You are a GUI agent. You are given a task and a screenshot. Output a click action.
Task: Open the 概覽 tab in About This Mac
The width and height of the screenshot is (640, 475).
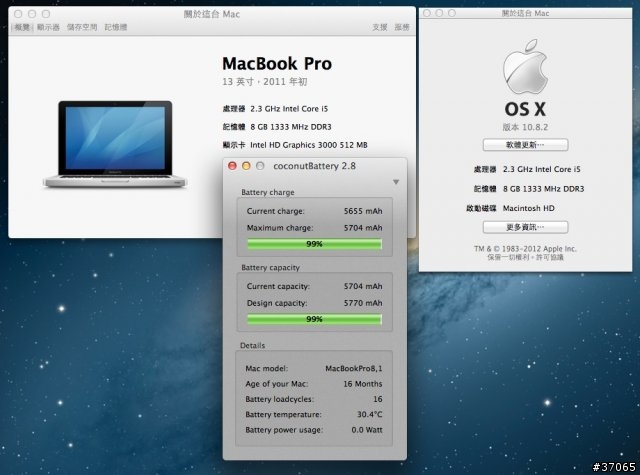[22, 27]
